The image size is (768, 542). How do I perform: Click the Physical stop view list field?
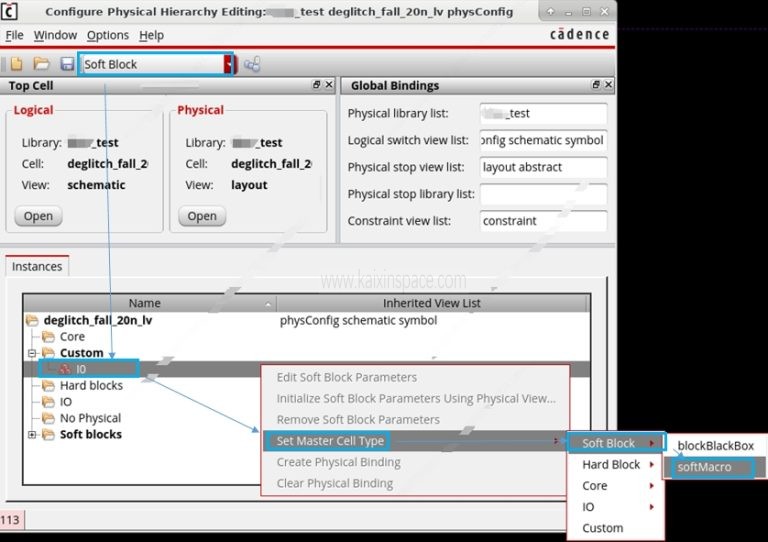(543, 167)
